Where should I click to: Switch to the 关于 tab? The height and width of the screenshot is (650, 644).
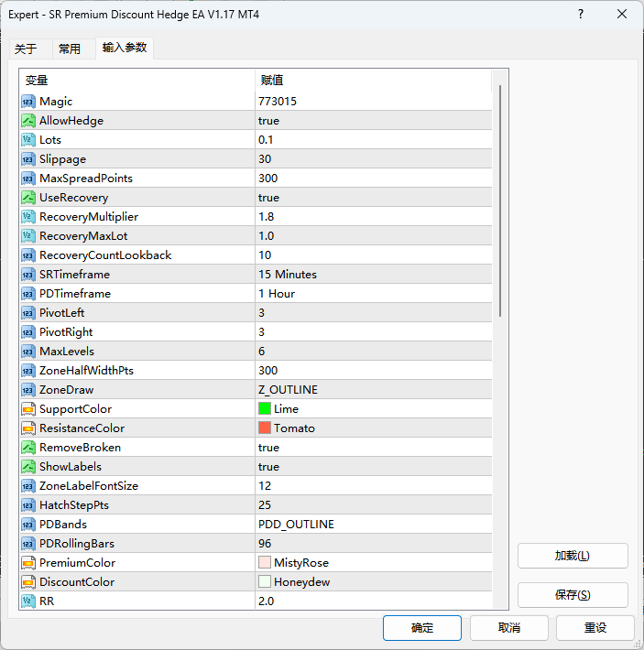click(26, 49)
